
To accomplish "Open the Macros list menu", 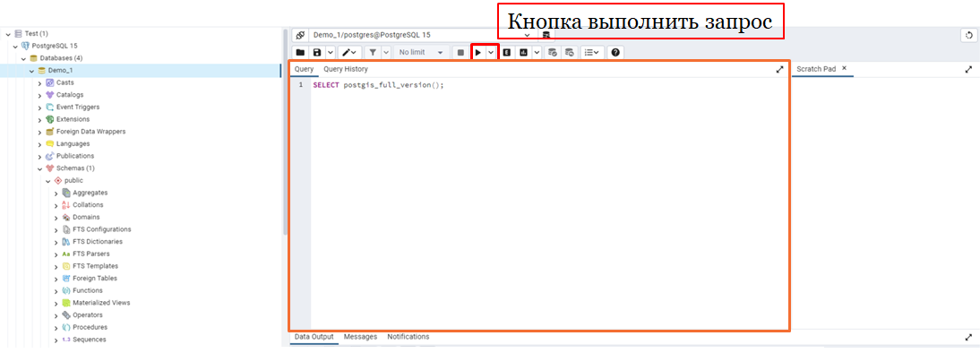I will coord(591,53).
